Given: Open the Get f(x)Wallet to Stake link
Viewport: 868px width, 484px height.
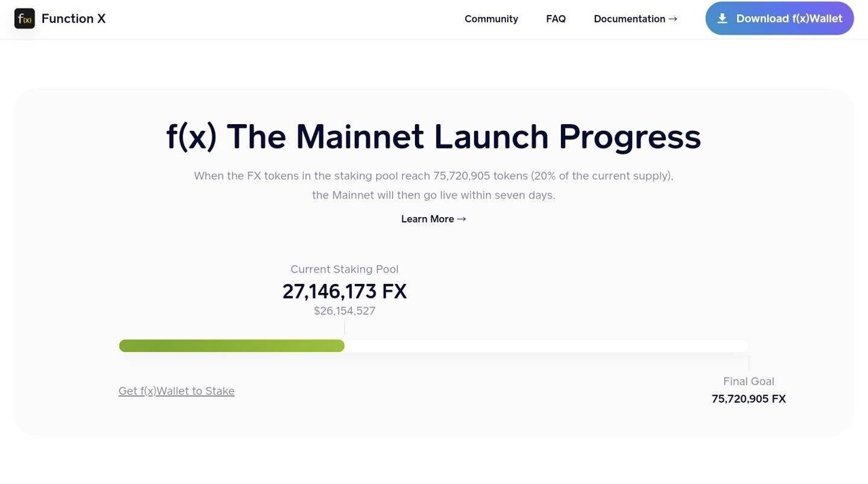Looking at the screenshot, I should point(176,391).
